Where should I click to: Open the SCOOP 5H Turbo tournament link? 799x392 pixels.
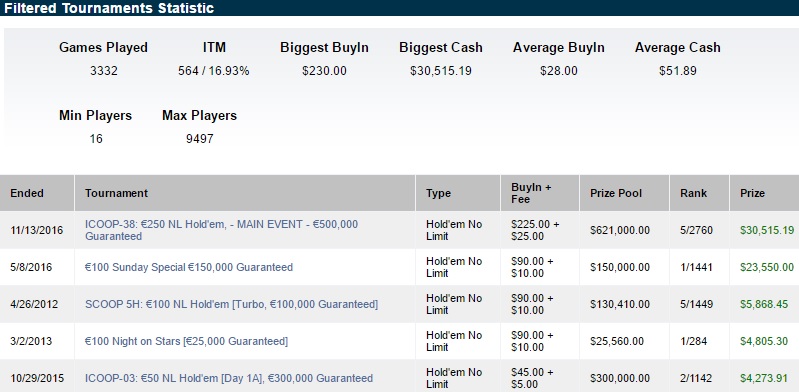pyautogui.click(x=231, y=304)
